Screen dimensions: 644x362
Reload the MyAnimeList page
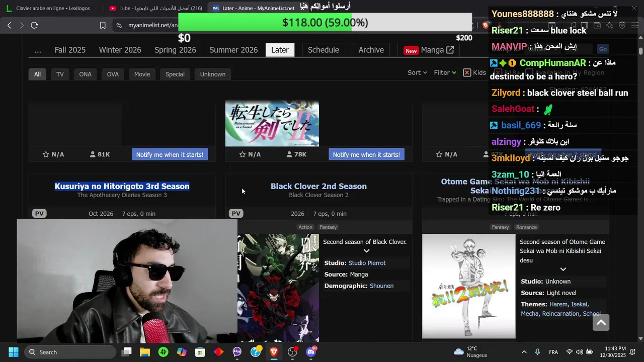click(34, 25)
